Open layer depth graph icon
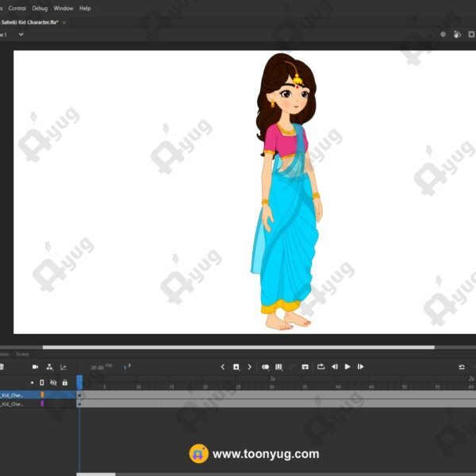 (x=63, y=367)
